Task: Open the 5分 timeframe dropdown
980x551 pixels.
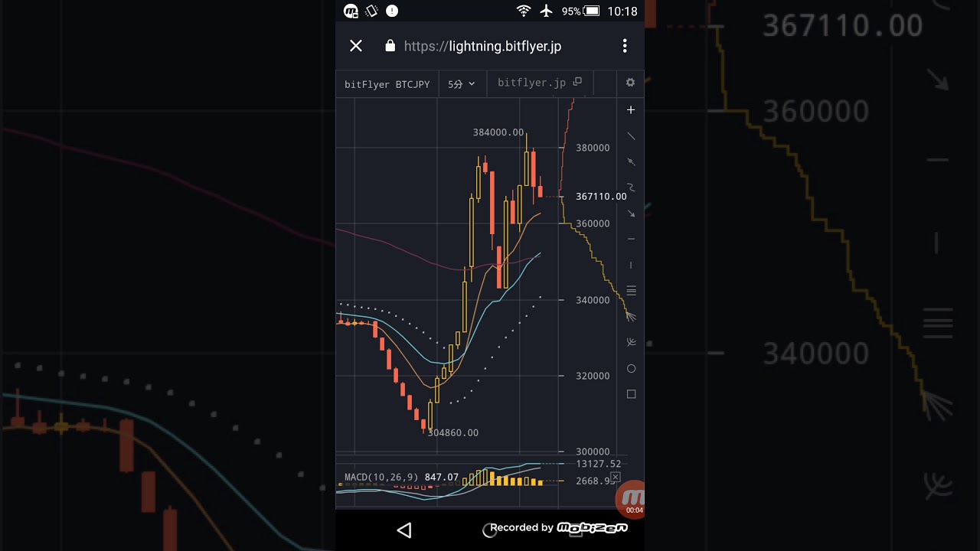Action: 461,84
